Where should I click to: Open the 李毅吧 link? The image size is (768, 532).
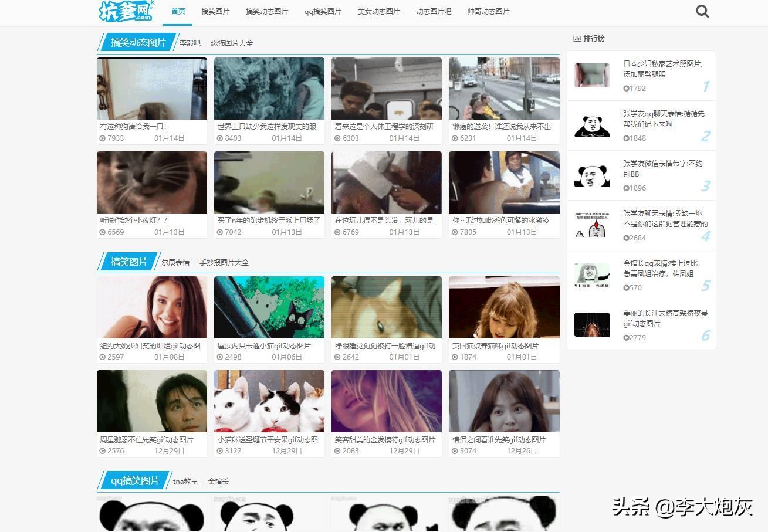point(189,42)
